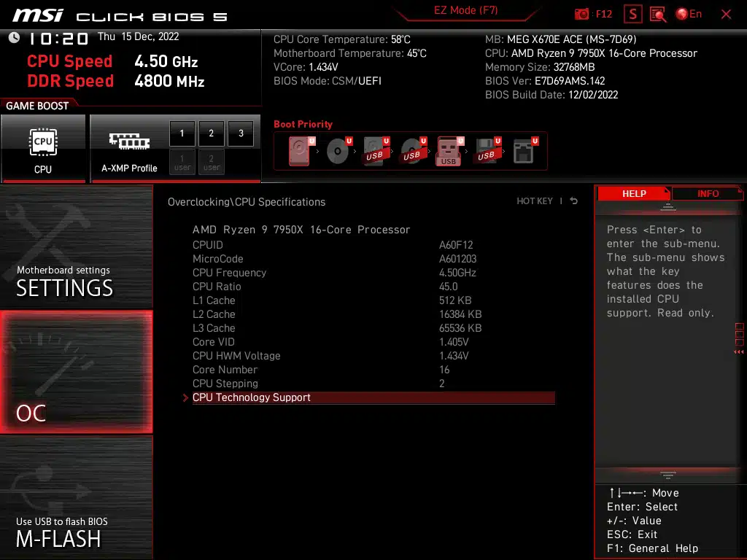
Task: Select the first hard disk boot device
Action: point(301,151)
